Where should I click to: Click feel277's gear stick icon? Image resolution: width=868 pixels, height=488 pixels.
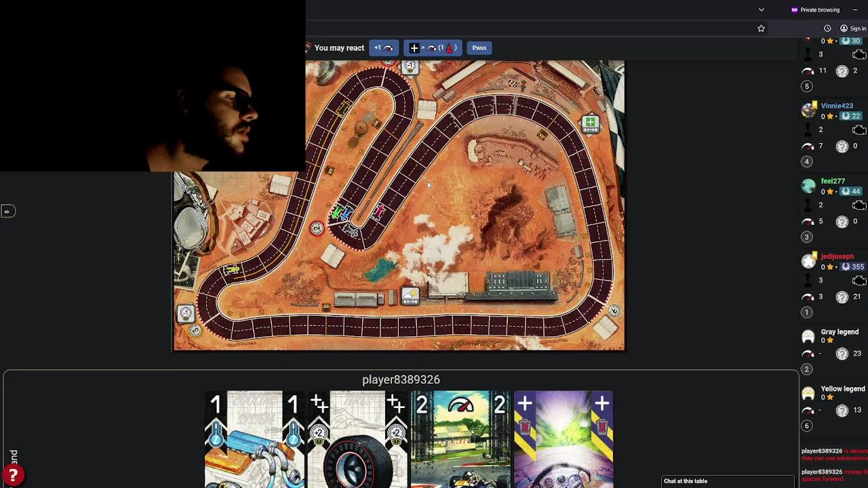(x=807, y=205)
